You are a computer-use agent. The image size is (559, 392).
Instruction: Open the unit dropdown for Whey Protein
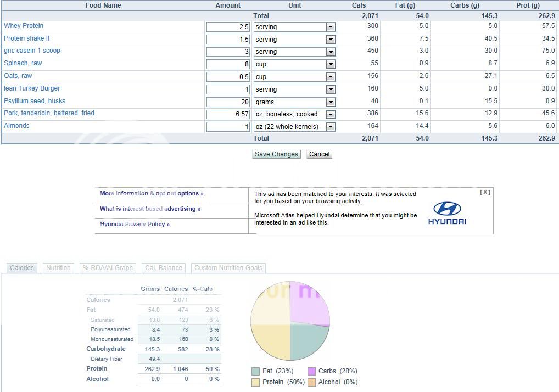click(331, 27)
